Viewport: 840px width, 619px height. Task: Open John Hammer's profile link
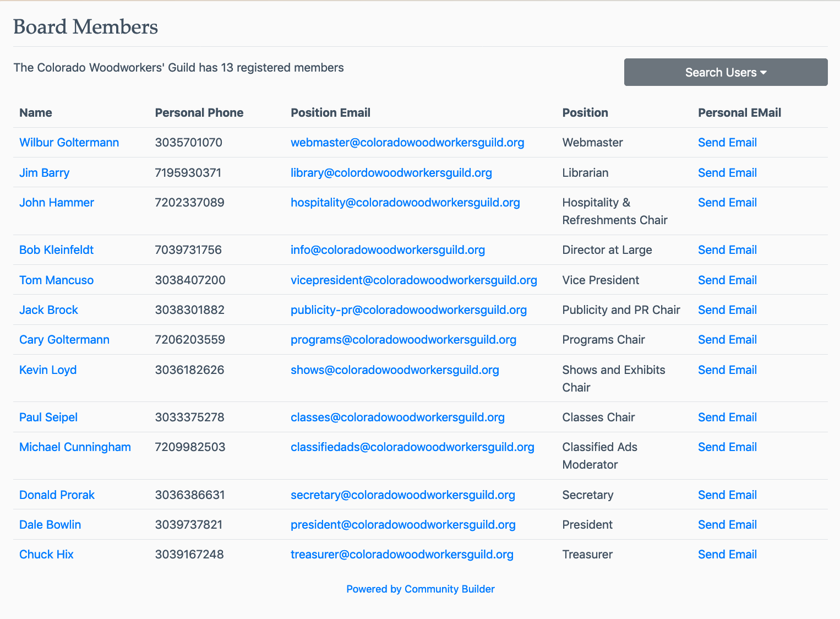coord(57,203)
